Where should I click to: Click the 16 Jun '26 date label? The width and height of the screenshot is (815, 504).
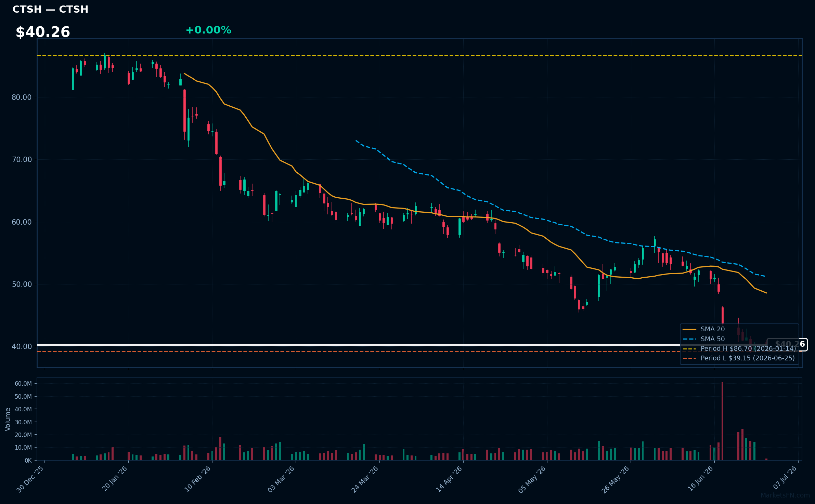700,479
